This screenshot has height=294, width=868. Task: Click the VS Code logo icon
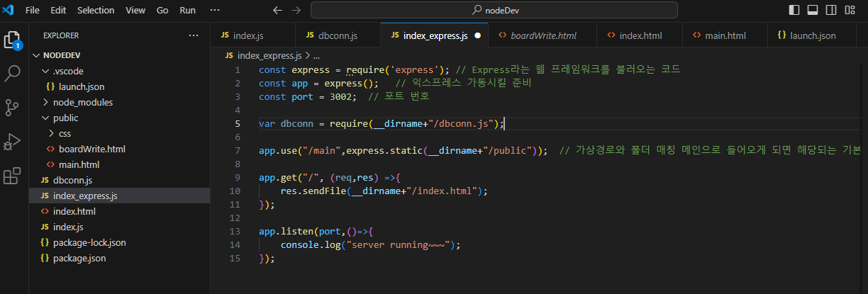[9, 10]
